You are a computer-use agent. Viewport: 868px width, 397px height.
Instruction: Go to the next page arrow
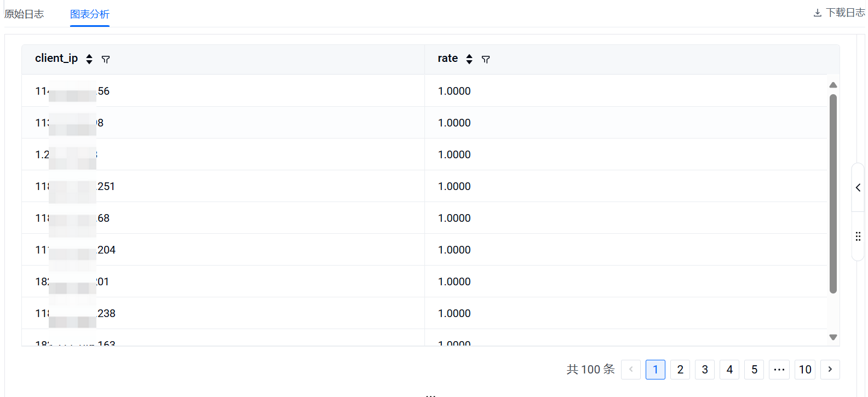coord(830,370)
